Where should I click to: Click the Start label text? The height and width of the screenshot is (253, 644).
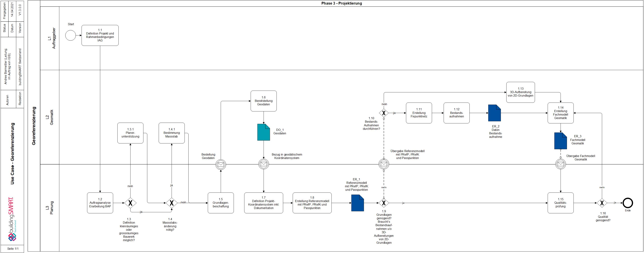click(x=71, y=24)
